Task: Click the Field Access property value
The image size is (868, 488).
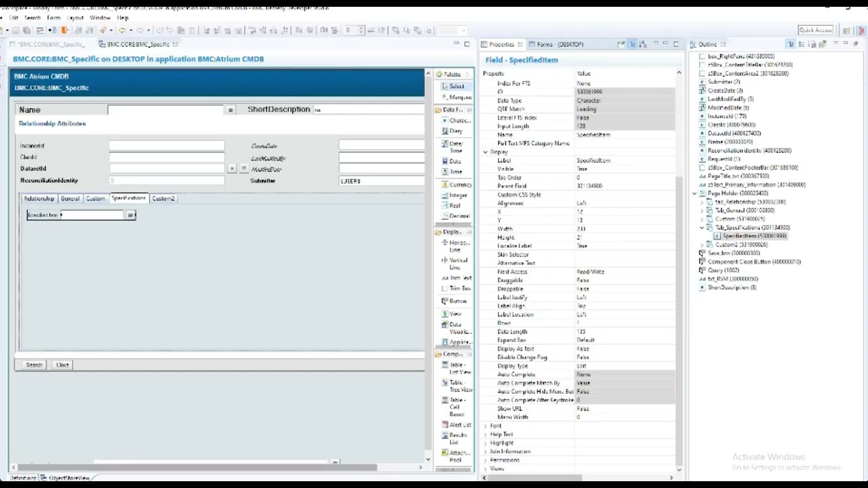Action: (624, 272)
